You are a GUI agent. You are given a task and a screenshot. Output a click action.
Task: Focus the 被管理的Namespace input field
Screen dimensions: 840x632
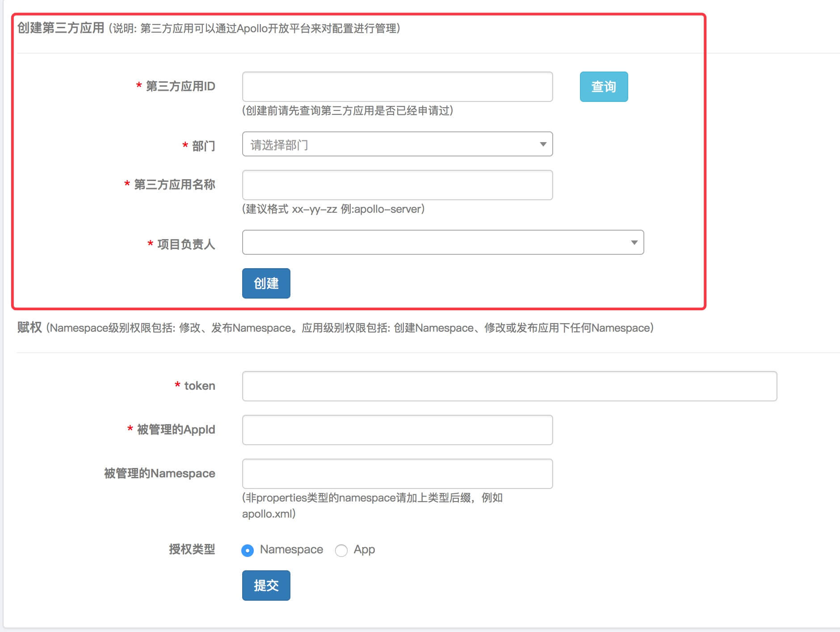point(397,474)
